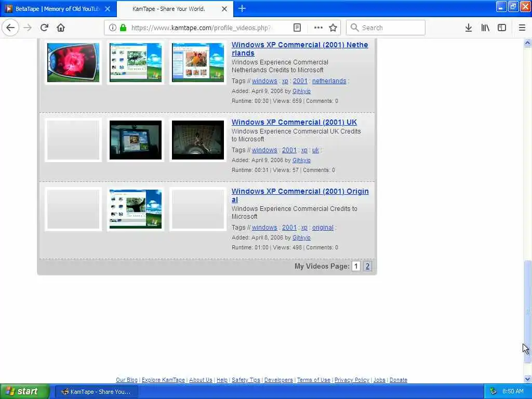The image size is (532, 399).
Task: Click the original tag link
Action: click(323, 228)
